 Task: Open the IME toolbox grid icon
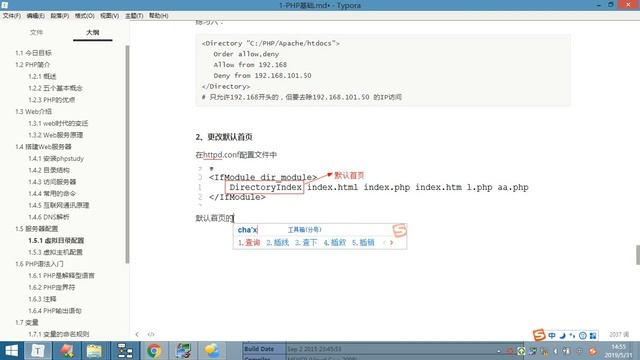593,336
